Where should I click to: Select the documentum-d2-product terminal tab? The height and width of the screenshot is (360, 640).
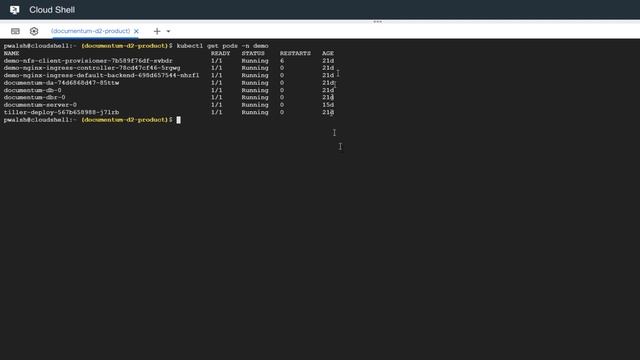pyautogui.click(x=91, y=31)
